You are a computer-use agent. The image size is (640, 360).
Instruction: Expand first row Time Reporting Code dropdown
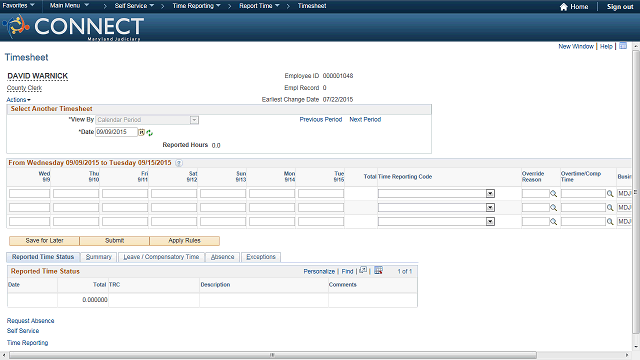tap(490, 194)
